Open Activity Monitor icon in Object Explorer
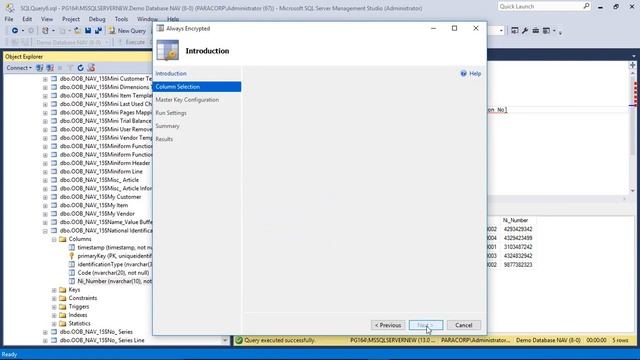 pos(91,68)
